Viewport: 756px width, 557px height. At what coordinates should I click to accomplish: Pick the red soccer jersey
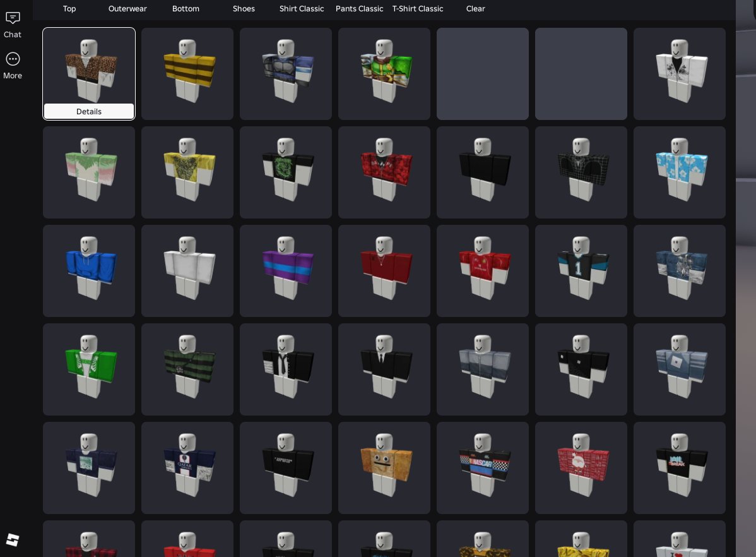483,271
